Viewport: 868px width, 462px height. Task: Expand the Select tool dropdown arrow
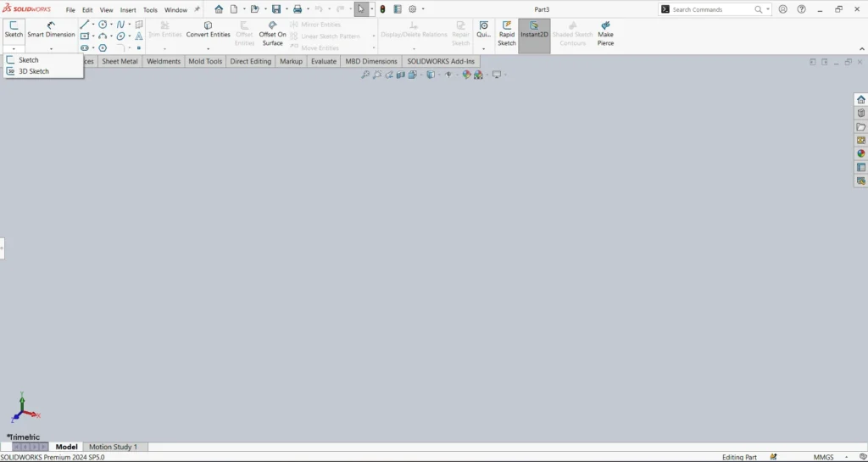click(372, 9)
